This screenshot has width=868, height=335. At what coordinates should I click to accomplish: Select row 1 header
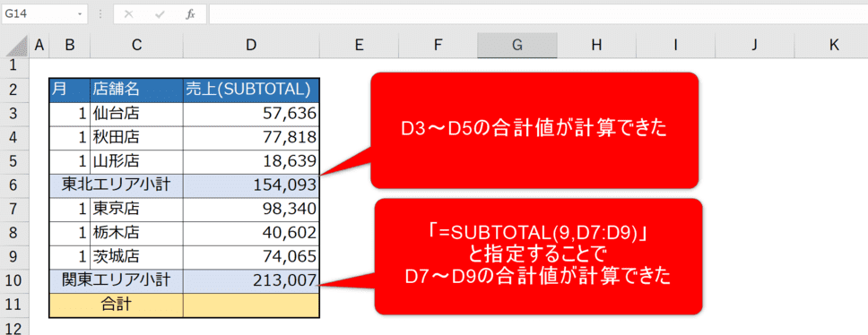(13, 67)
